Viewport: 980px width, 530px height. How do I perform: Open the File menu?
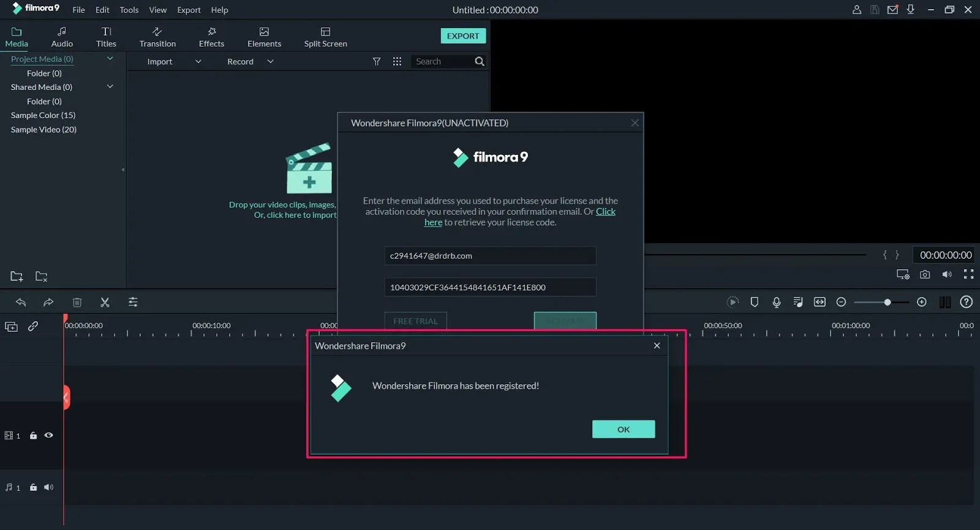pyautogui.click(x=78, y=10)
